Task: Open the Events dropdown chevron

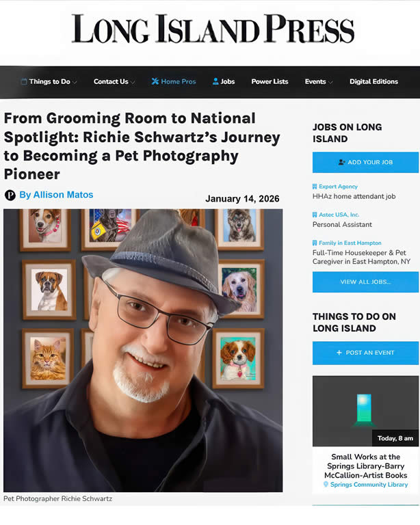Action: [330, 82]
